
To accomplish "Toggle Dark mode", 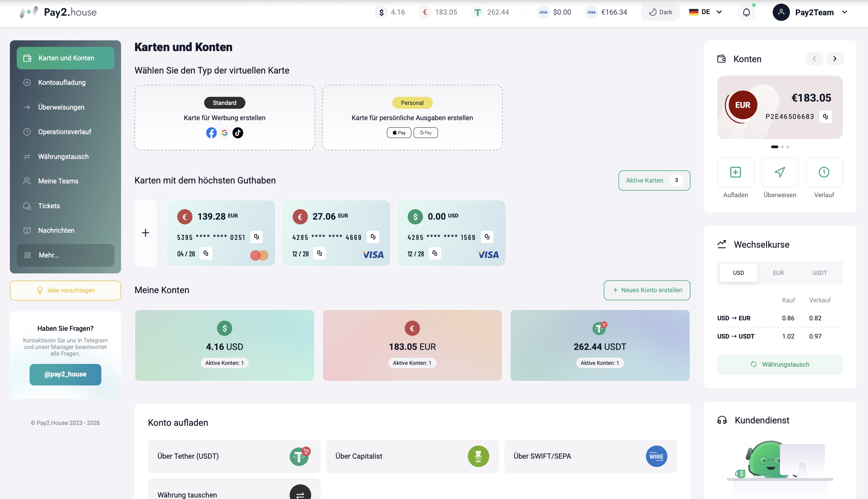I will click(660, 12).
